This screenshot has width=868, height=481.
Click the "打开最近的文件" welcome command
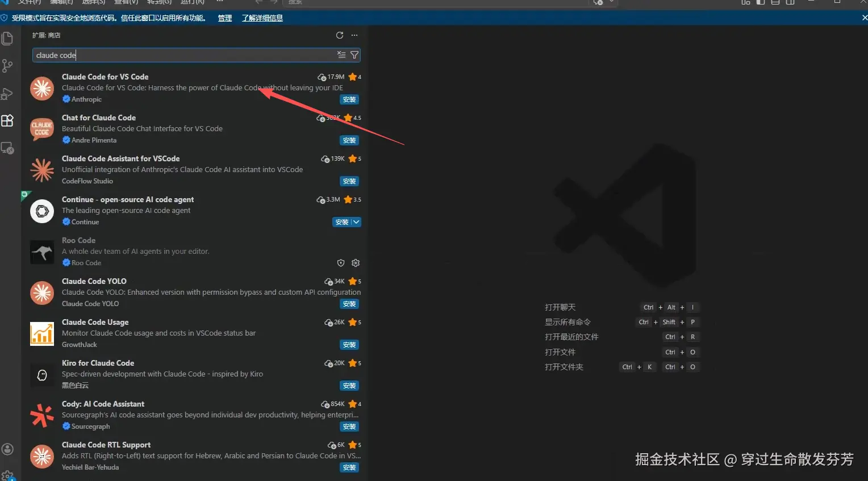pyautogui.click(x=571, y=337)
